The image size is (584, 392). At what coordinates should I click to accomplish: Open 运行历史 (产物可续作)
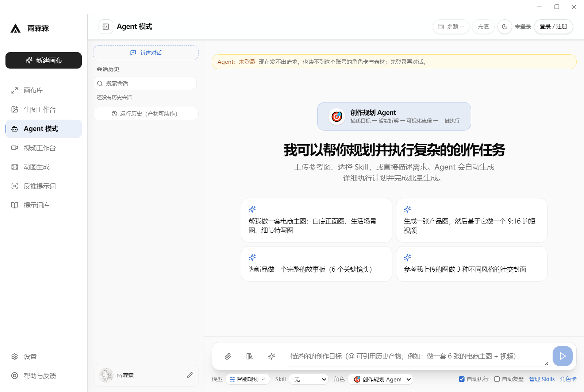pyautogui.click(x=146, y=114)
